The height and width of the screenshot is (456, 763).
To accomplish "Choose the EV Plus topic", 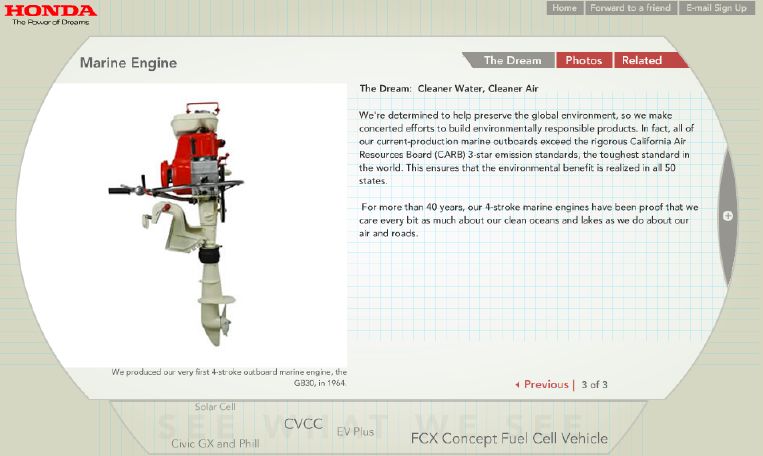I will [x=356, y=432].
